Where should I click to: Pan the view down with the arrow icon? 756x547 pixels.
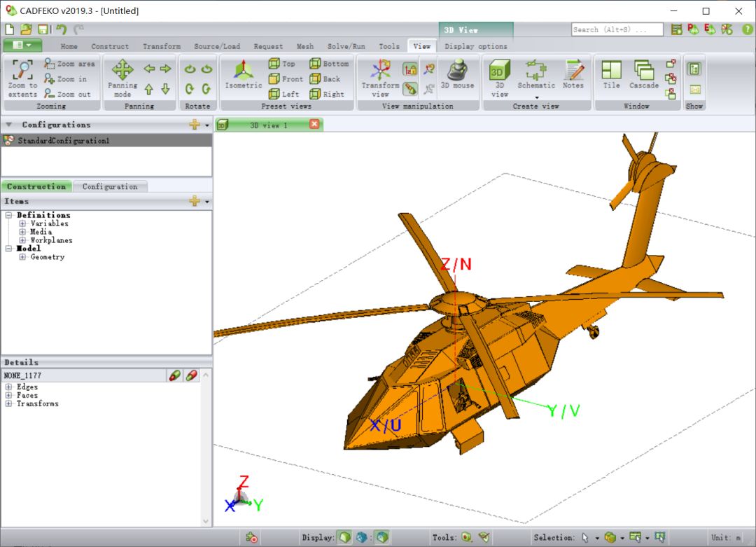(x=165, y=89)
